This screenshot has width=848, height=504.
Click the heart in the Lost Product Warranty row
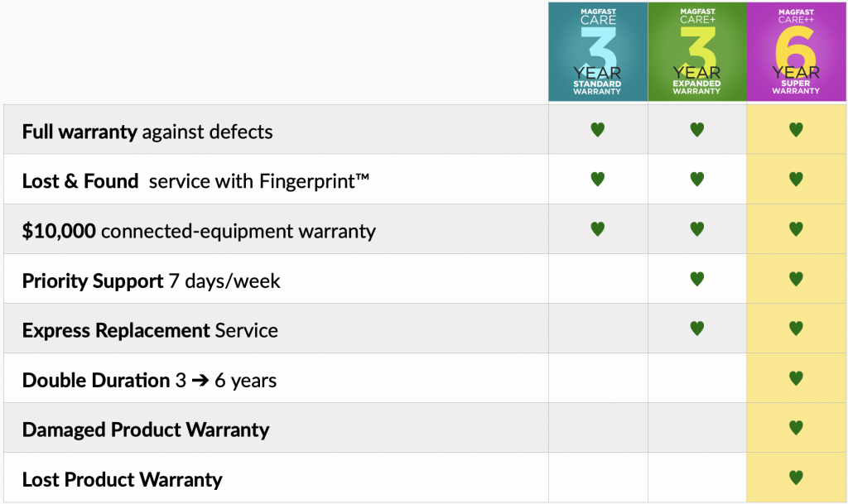[796, 478]
